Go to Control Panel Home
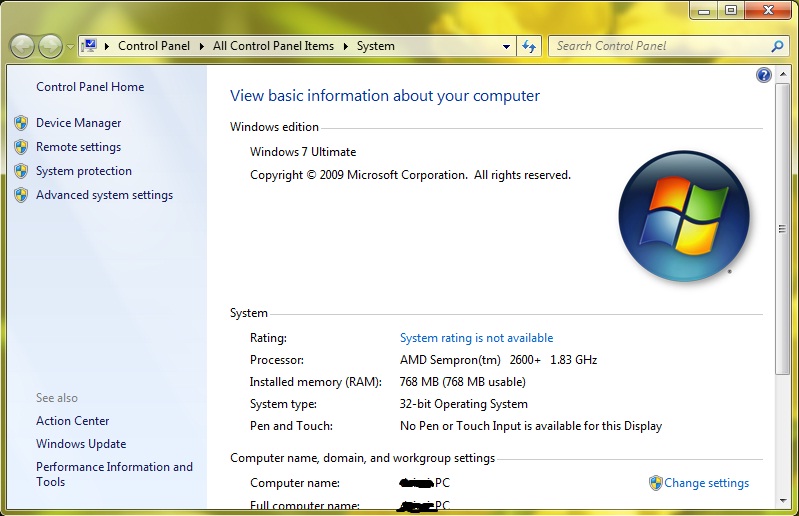The image size is (799, 516). pos(90,87)
